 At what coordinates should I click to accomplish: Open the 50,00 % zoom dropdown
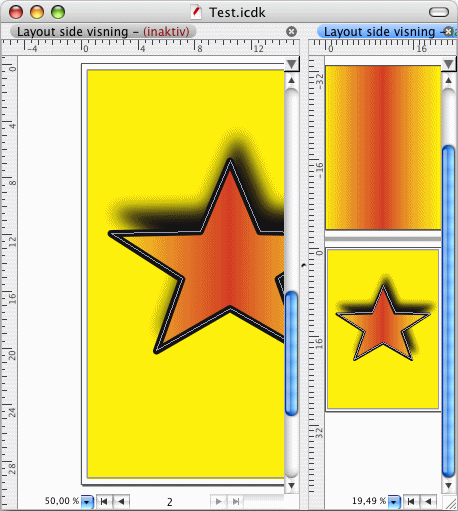[x=87, y=501]
